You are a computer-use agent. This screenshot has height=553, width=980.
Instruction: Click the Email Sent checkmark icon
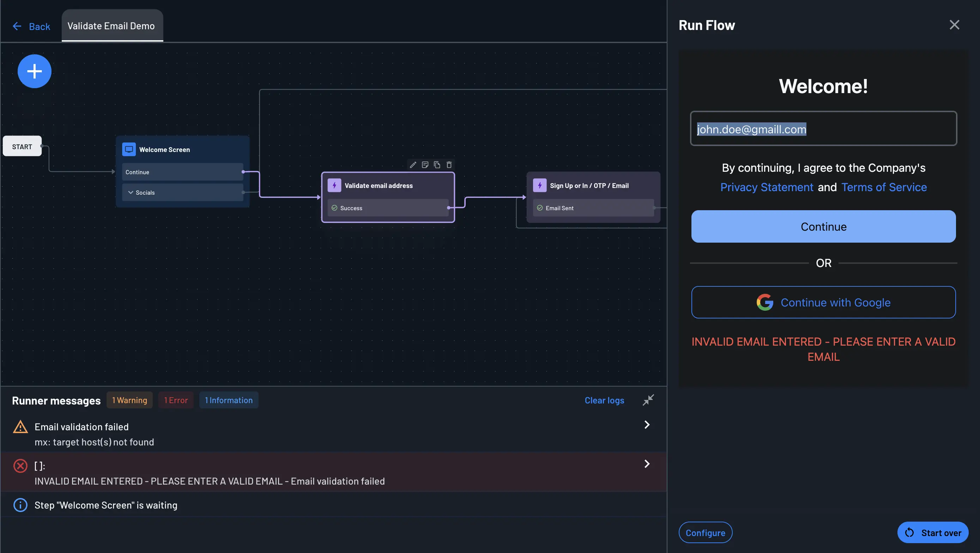(539, 208)
